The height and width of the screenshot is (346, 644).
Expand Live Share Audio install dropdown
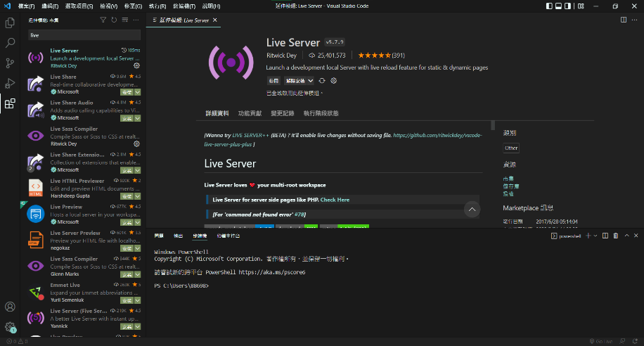[x=138, y=118]
